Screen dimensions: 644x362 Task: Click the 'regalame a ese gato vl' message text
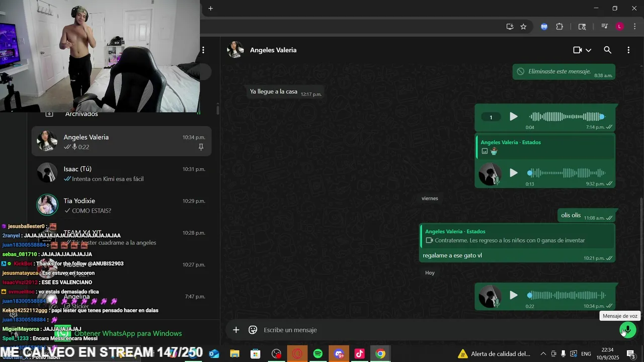pos(452,255)
